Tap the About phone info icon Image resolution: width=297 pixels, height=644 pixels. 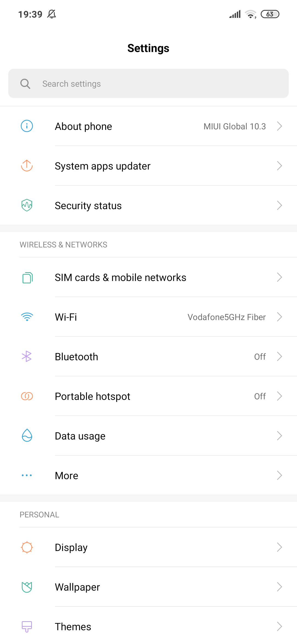click(x=27, y=126)
